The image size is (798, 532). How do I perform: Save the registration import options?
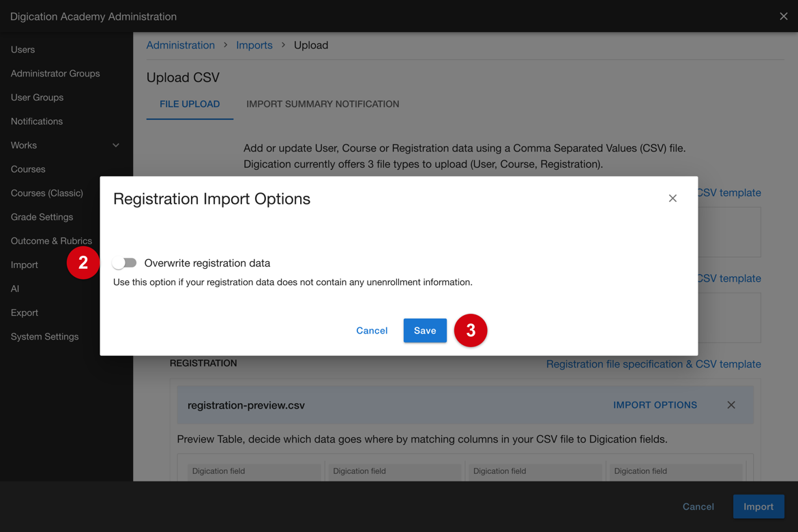coord(425,330)
